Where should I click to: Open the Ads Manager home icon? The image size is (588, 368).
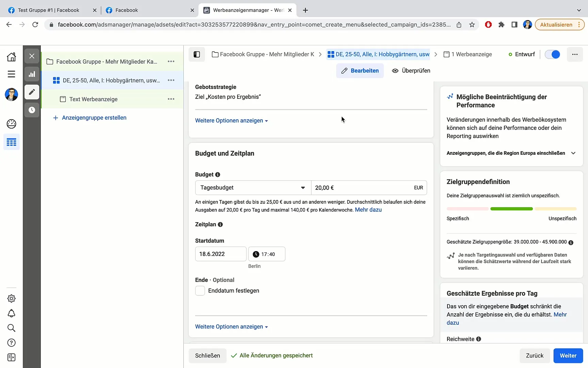coord(11,57)
